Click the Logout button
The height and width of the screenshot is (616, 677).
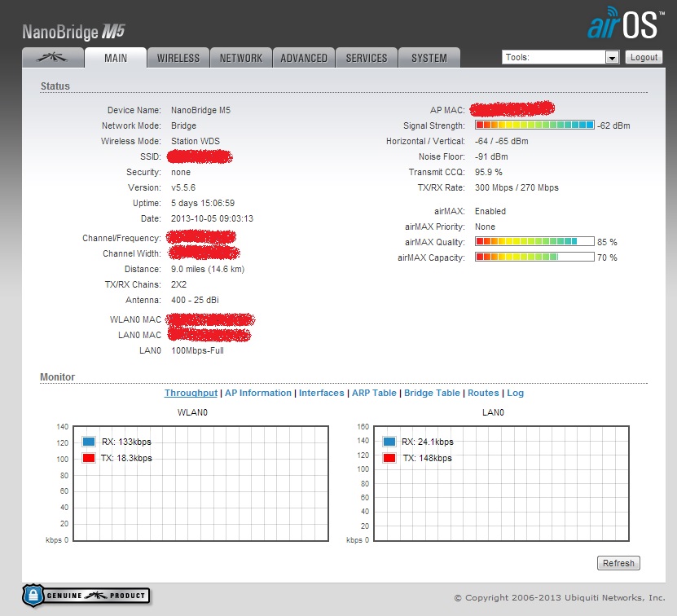(x=644, y=58)
